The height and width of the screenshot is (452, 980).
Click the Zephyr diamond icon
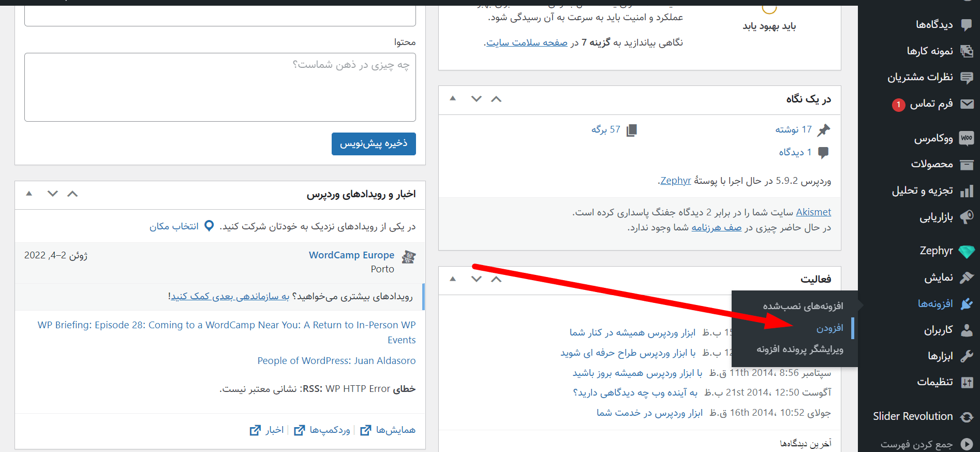coord(966,251)
